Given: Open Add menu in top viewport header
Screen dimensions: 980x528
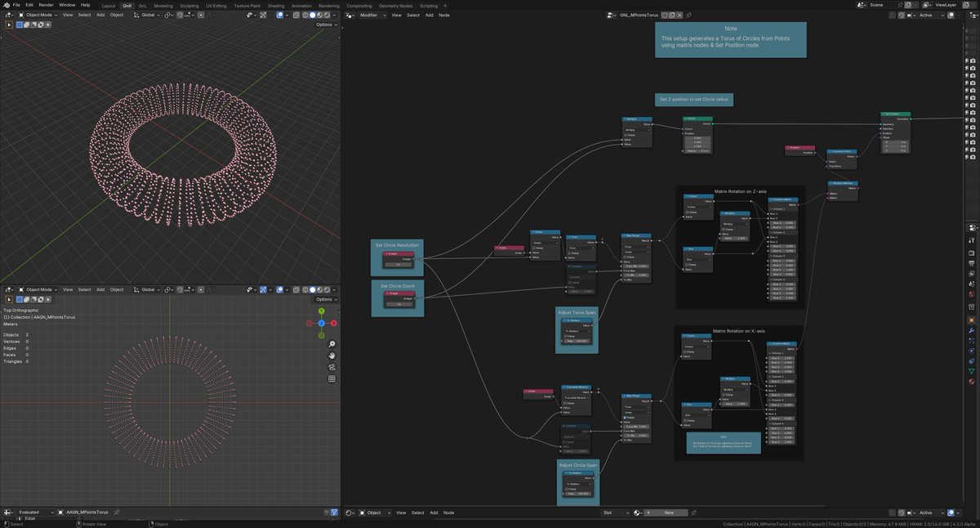Looking at the screenshot, I should [100, 15].
